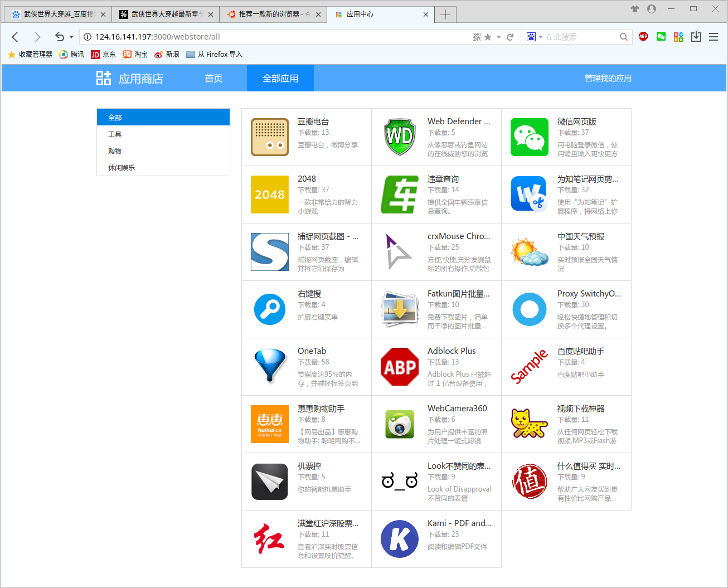This screenshot has width=728, height=588.
Task: Expand the bookmark star dropdown arrow
Action: click(x=499, y=37)
